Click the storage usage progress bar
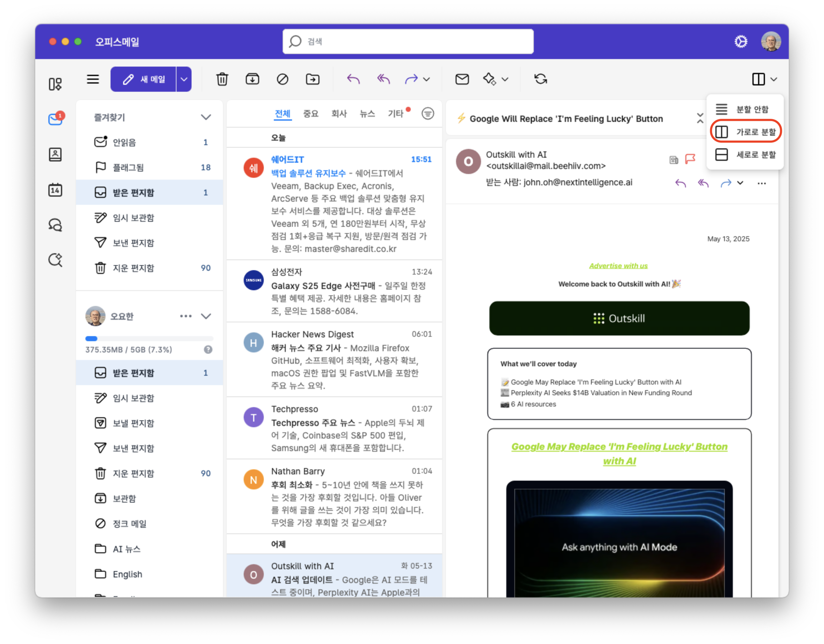The height and width of the screenshot is (644, 824). point(149,339)
